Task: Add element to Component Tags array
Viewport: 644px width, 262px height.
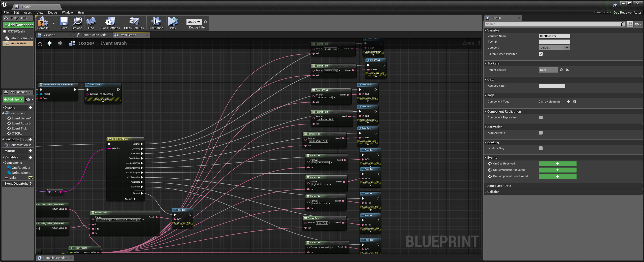Action: pos(568,102)
